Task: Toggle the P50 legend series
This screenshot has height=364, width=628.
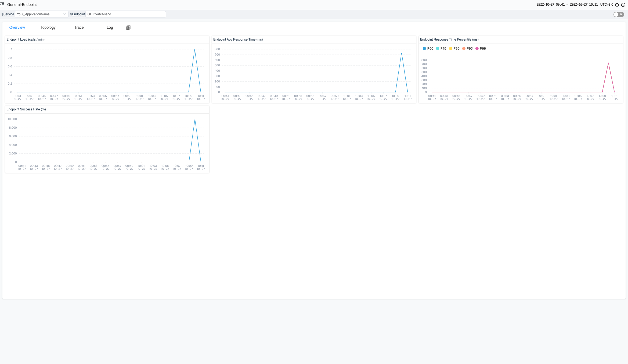Action: coord(428,49)
